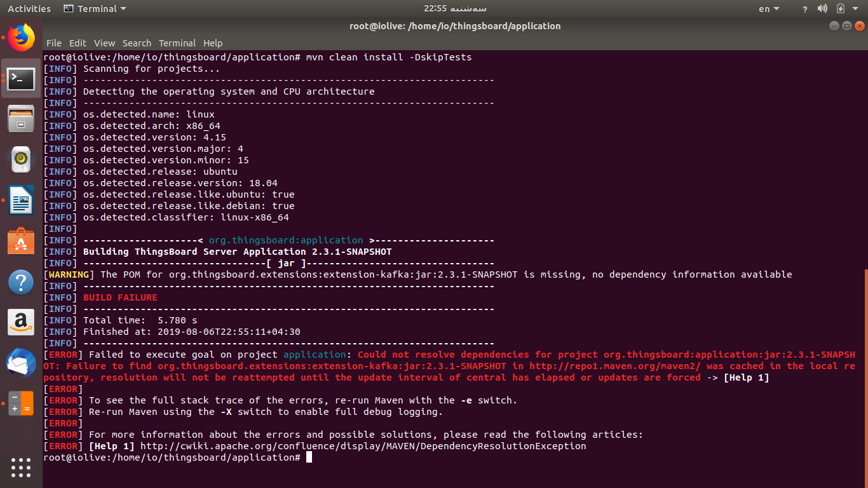Screen dimensions: 868x488
Task: Click the '-e switch' stack trace line
Action: [x=303, y=400]
